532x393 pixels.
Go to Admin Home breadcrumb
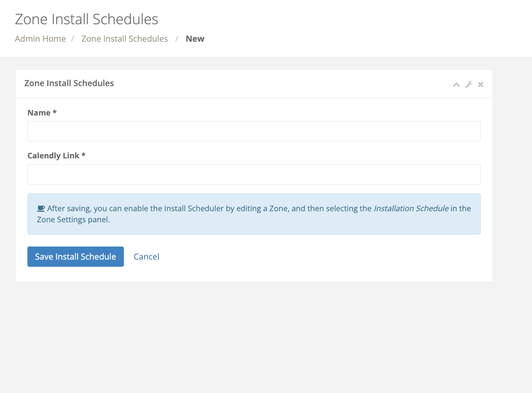coord(40,39)
